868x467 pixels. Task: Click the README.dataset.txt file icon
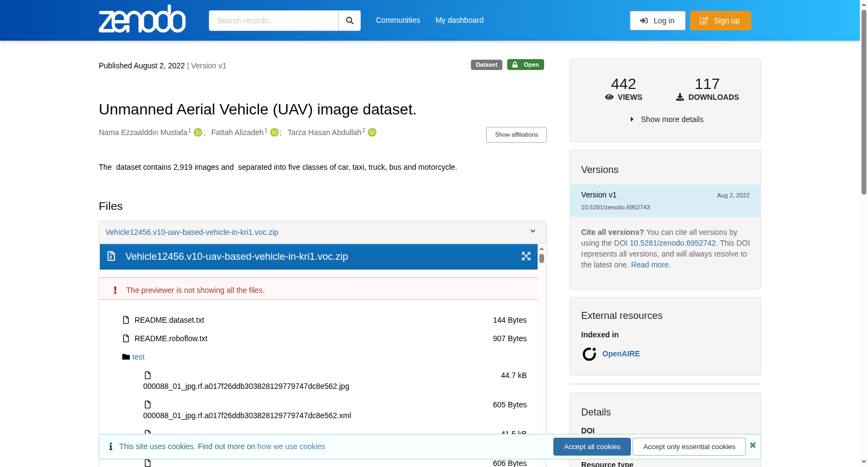tap(126, 320)
